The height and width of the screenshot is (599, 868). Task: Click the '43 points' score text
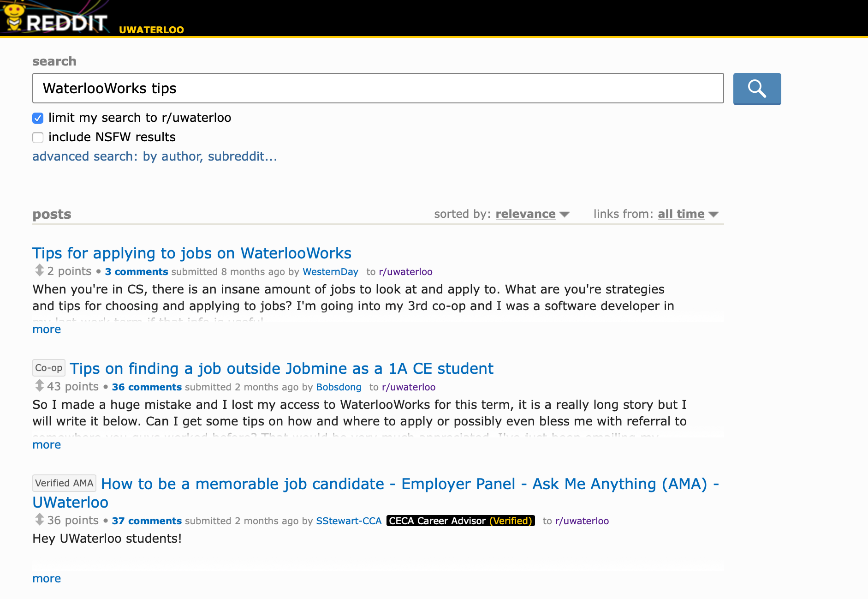73,387
